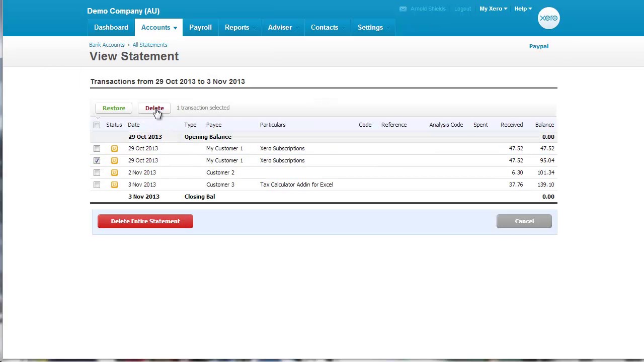
Task: Click the Type column header
Action: point(190,125)
